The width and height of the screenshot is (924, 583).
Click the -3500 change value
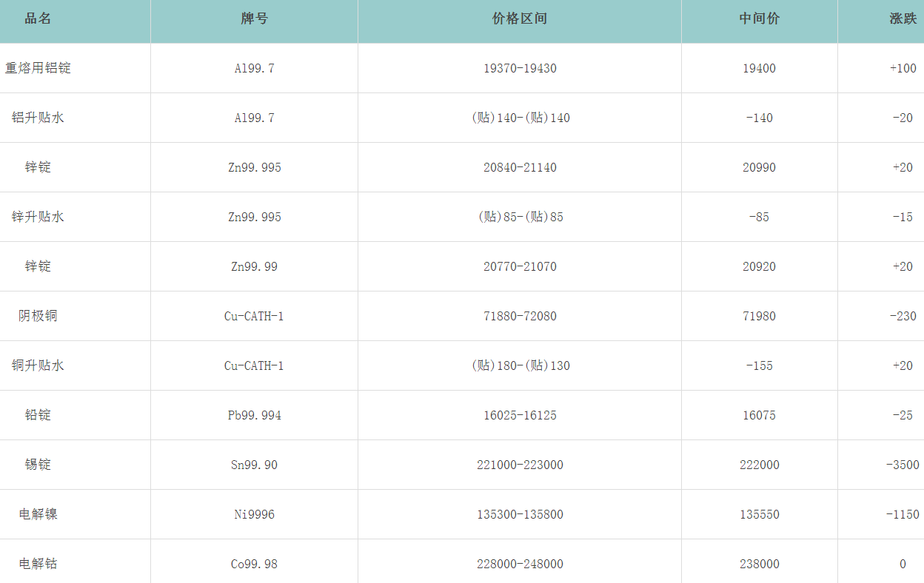coord(903,465)
